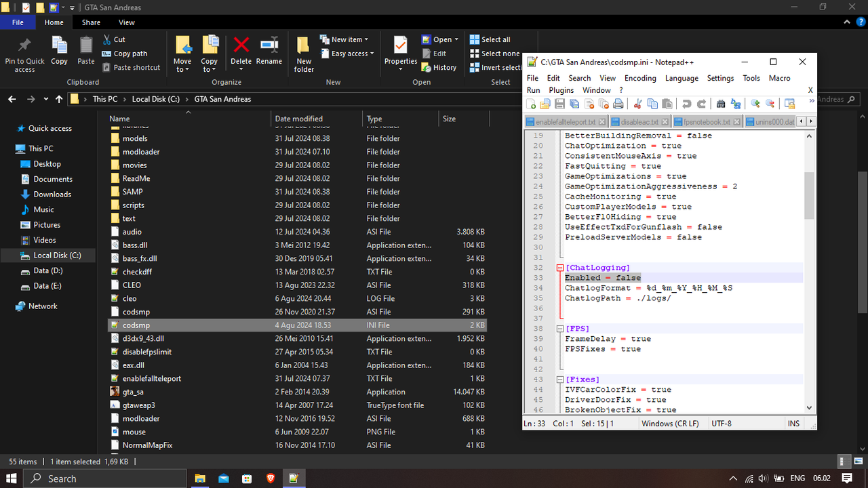Click Paste shortcut in ribbon
Screen dimensions: 868x488
pyautogui.click(x=132, y=67)
